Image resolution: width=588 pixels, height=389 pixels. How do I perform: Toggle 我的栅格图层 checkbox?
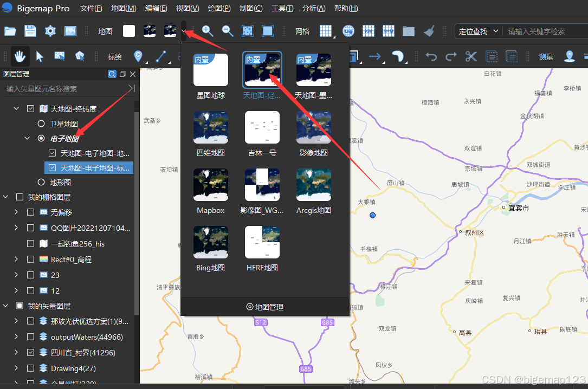[x=20, y=197]
